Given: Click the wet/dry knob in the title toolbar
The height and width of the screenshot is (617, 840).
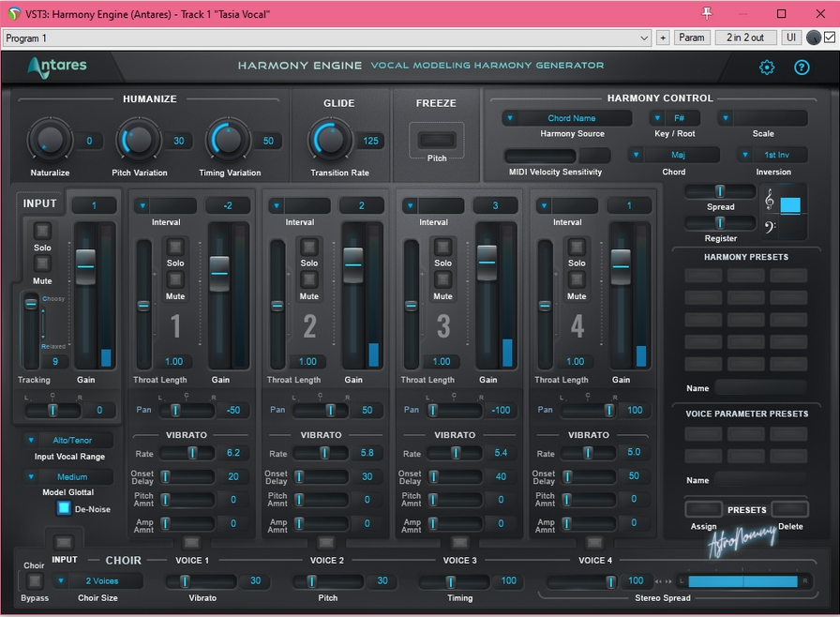Looking at the screenshot, I should [813, 38].
